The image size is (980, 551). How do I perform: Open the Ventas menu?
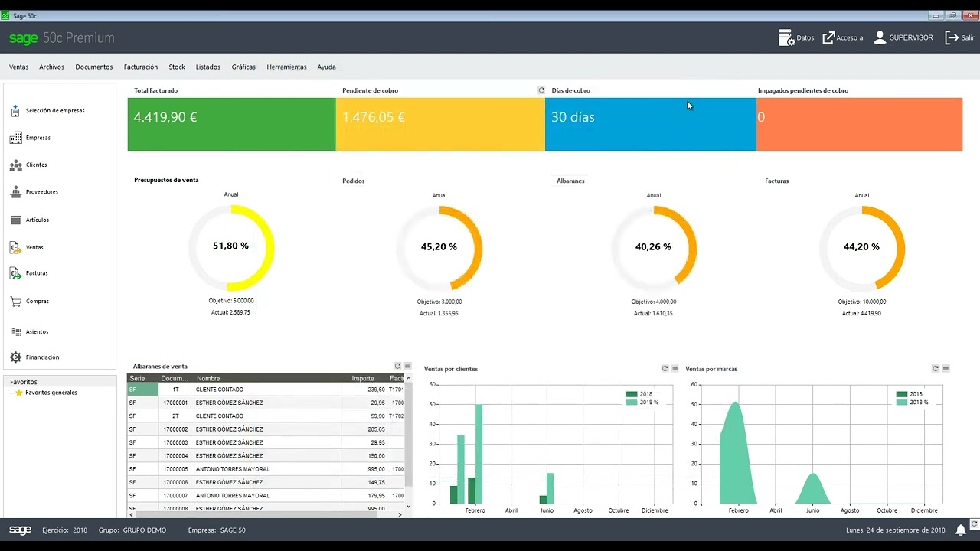(x=19, y=67)
